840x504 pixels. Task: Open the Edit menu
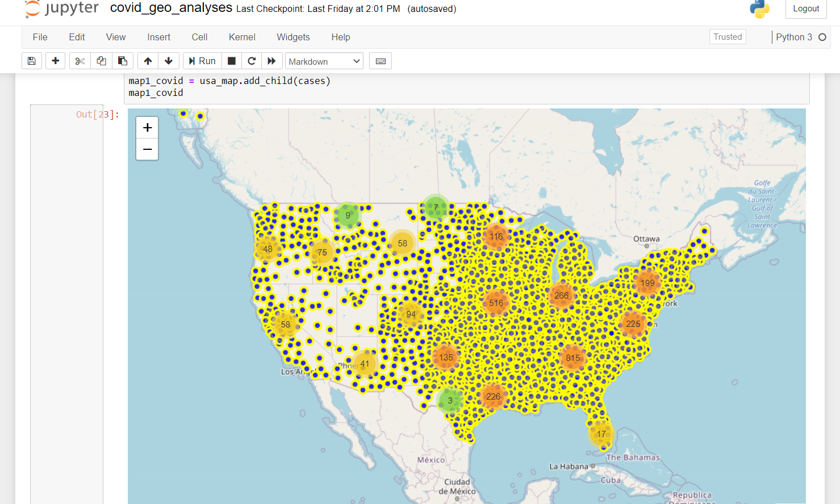coord(77,37)
